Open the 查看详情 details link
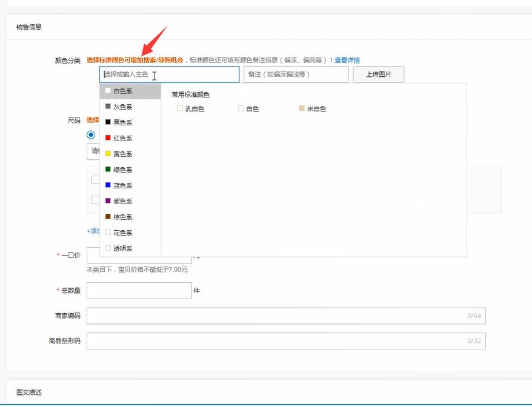Viewport: 532px width, 407px height. tap(347, 60)
